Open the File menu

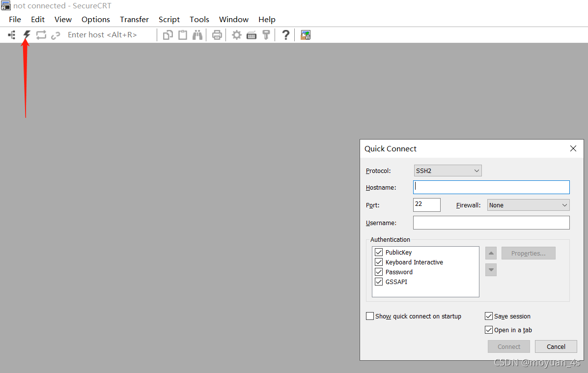tap(15, 20)
